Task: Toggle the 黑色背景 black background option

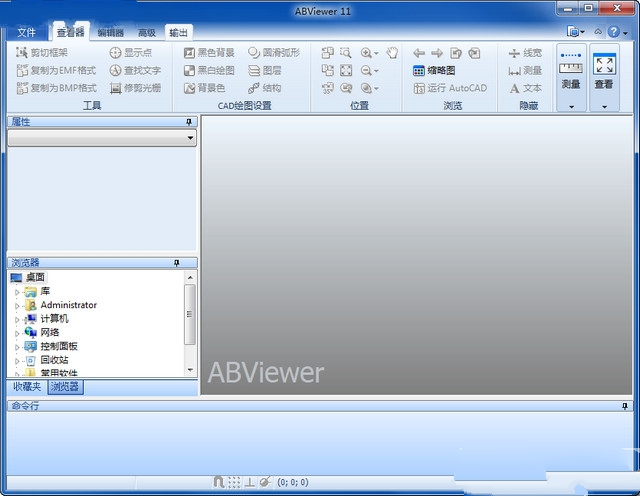Action: pyautogui.click(x=209, y=53)
